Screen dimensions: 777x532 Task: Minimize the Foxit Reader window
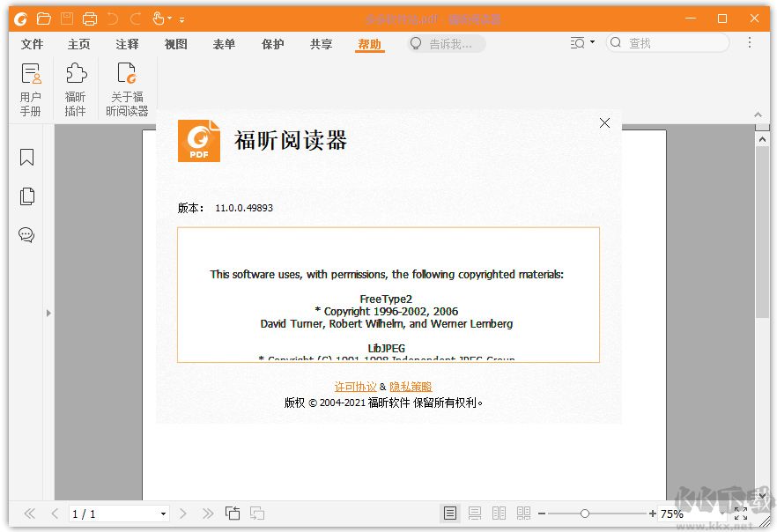click(691, 18)
